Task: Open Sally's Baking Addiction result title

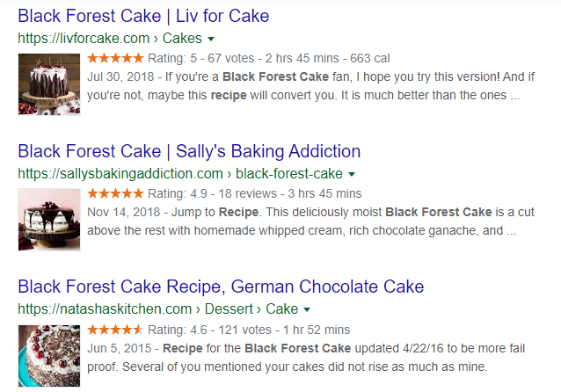Action: (189, 151)
